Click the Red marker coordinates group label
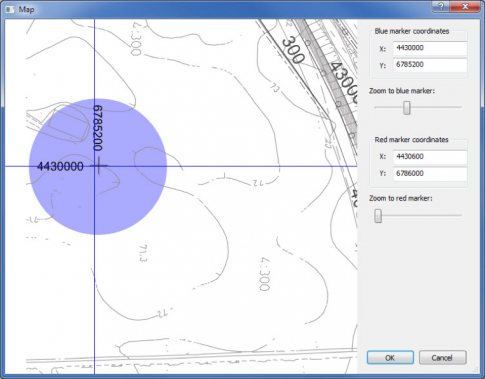 tap(411, 140)
